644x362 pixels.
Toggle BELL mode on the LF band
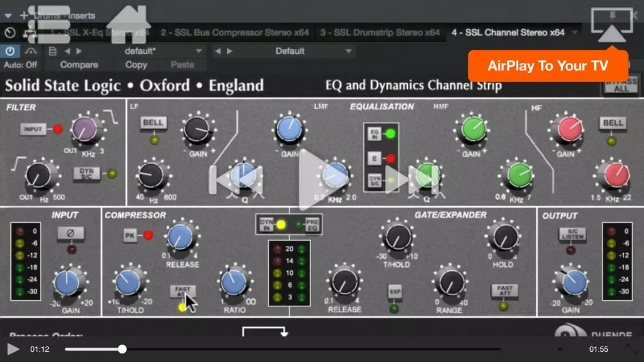pos(154,122)
